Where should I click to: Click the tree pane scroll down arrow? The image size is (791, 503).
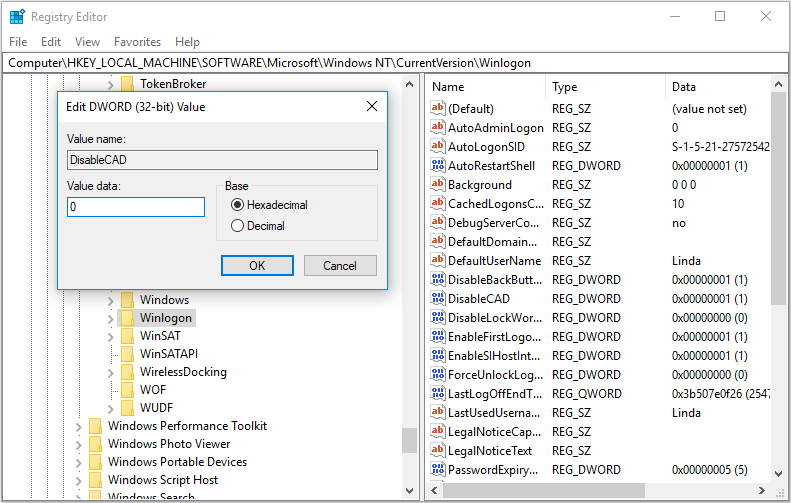[409, 490]
